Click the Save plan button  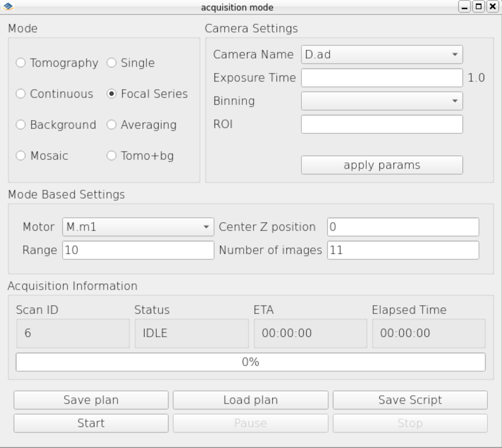[91, 400]
